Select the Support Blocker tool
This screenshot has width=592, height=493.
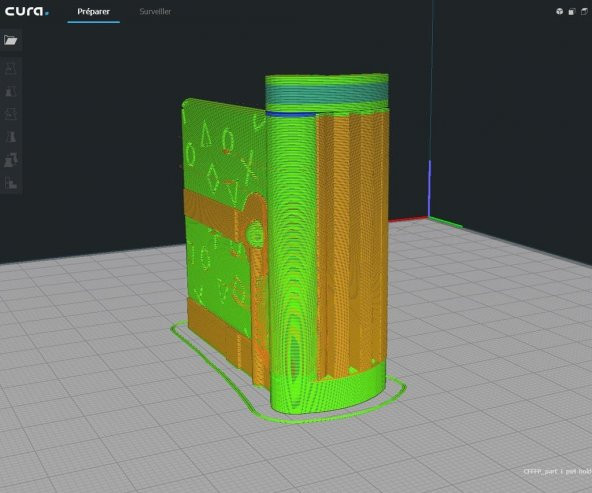[x=11, y=183]
